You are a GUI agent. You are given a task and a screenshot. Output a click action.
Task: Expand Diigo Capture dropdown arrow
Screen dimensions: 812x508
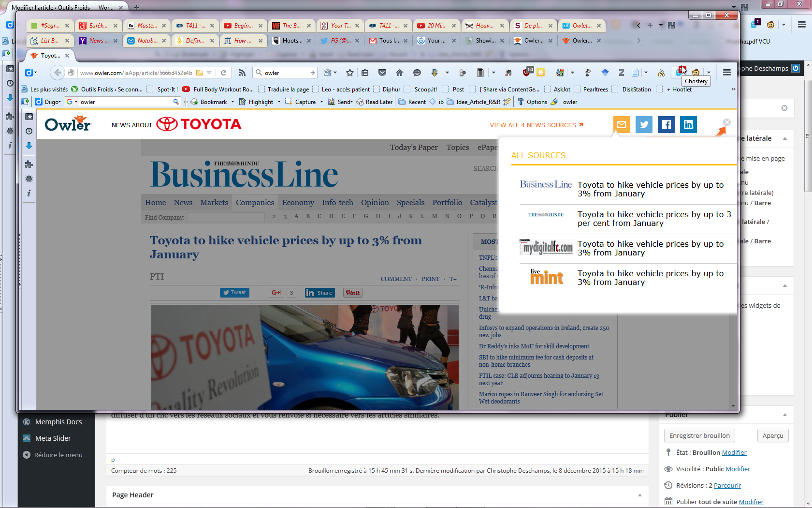click(321, 102)
